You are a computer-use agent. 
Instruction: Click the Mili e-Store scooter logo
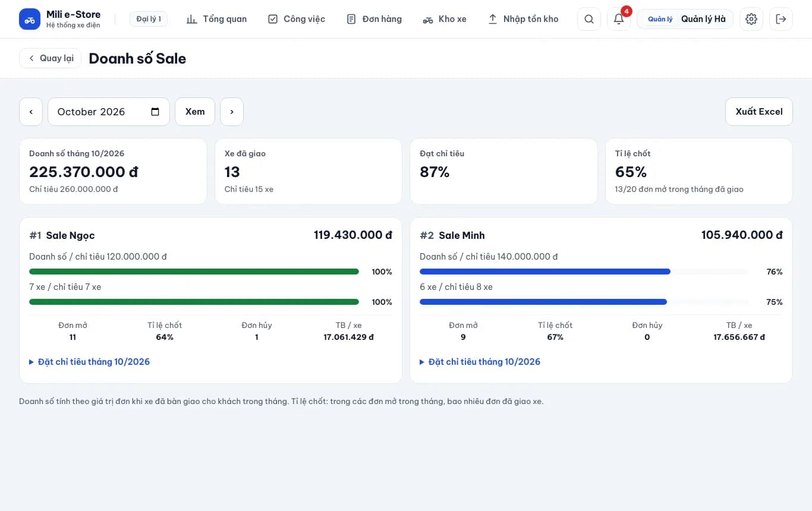(x=30, y=19)
